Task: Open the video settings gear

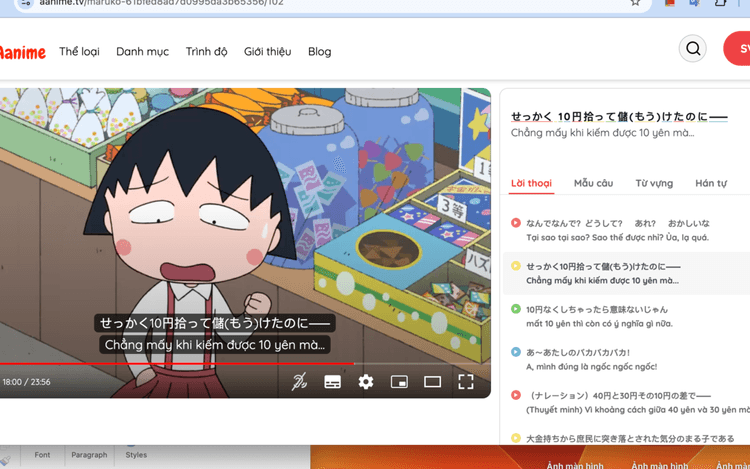Action: click(366, 382)
